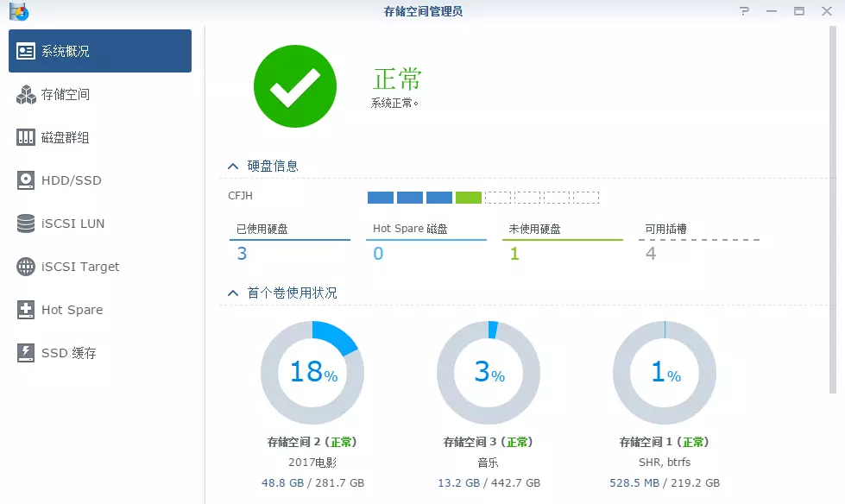Viewport: 845px width, 504px height.
Task: Open the 存储空间 menu item
Action: click(66, 94)
